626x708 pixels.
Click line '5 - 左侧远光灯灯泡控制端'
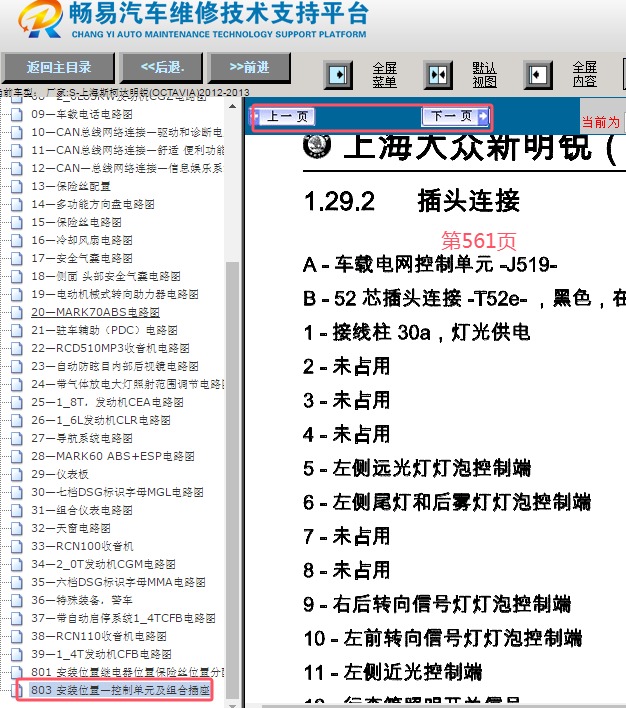pyautogui.click(x=417, y=468)
